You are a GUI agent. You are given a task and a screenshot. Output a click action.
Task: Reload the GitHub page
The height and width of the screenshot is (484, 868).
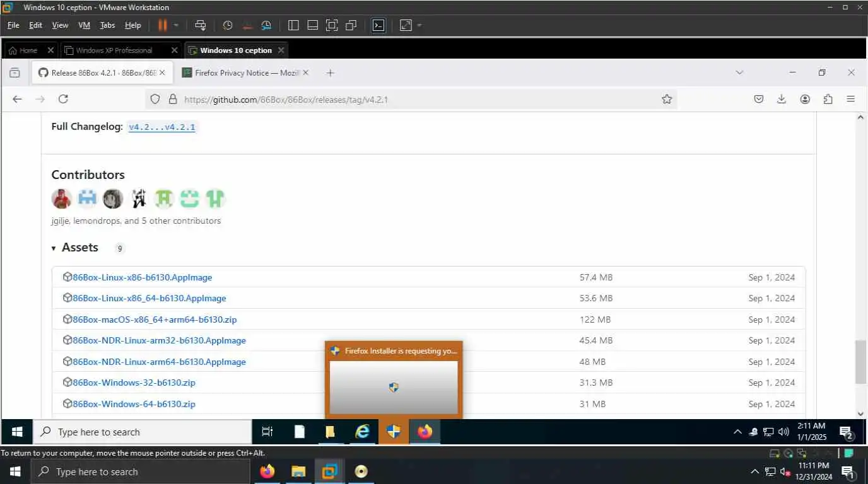63,99
